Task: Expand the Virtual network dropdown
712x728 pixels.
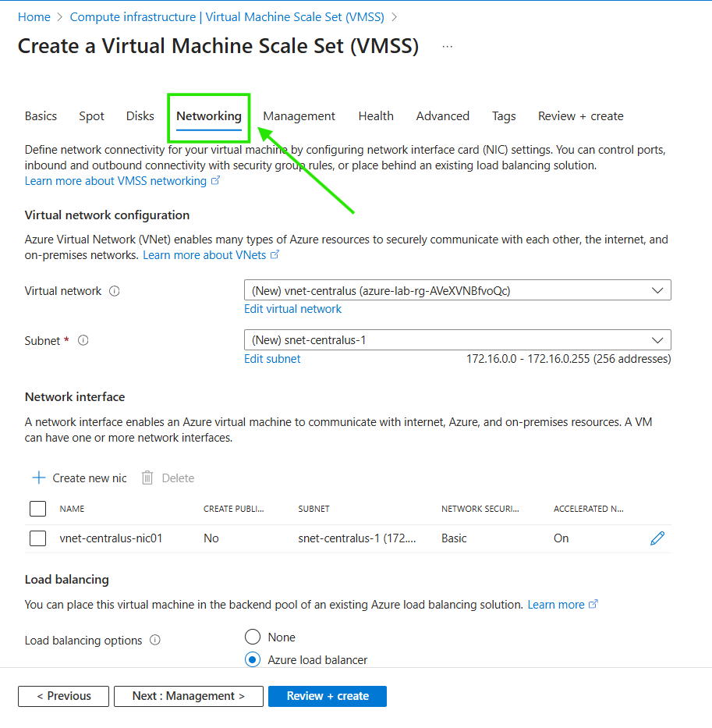Action: [x=457, y=290]
